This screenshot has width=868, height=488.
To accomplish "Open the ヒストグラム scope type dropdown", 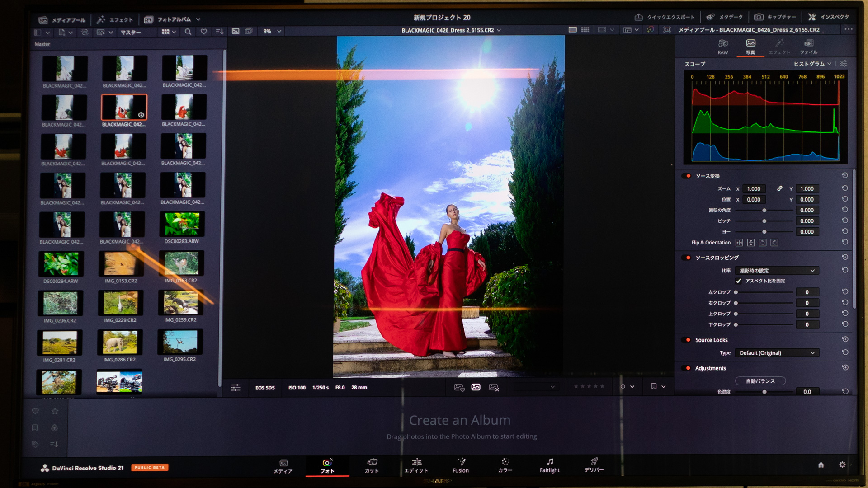I will [x=812, y=64].
